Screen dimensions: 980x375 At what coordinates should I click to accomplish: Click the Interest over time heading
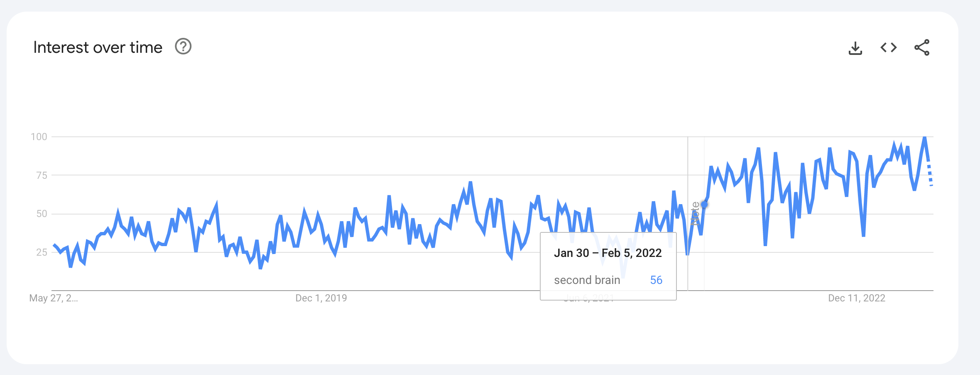click(x=98, y=47)
